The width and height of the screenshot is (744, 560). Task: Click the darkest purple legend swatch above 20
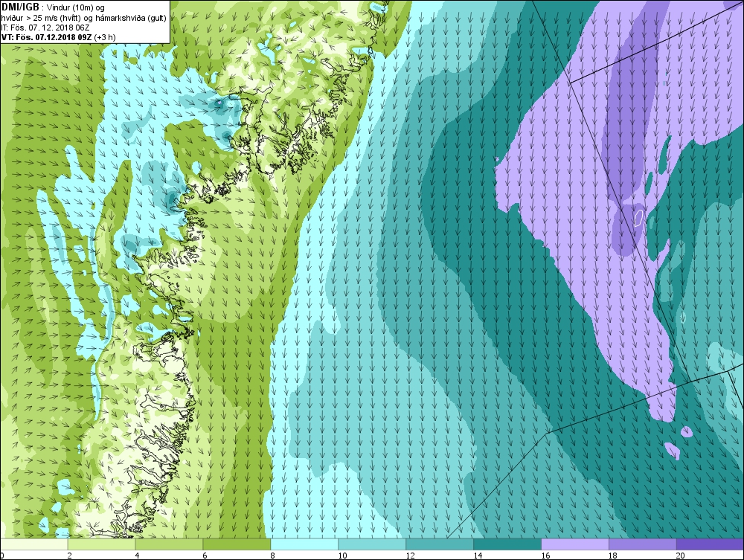(711, 544)
